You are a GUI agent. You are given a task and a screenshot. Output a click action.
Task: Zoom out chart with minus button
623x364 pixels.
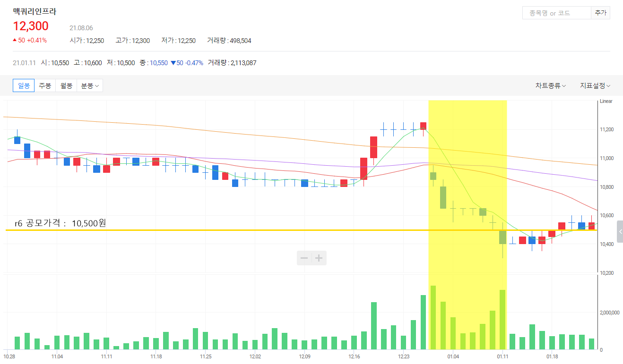304,258
